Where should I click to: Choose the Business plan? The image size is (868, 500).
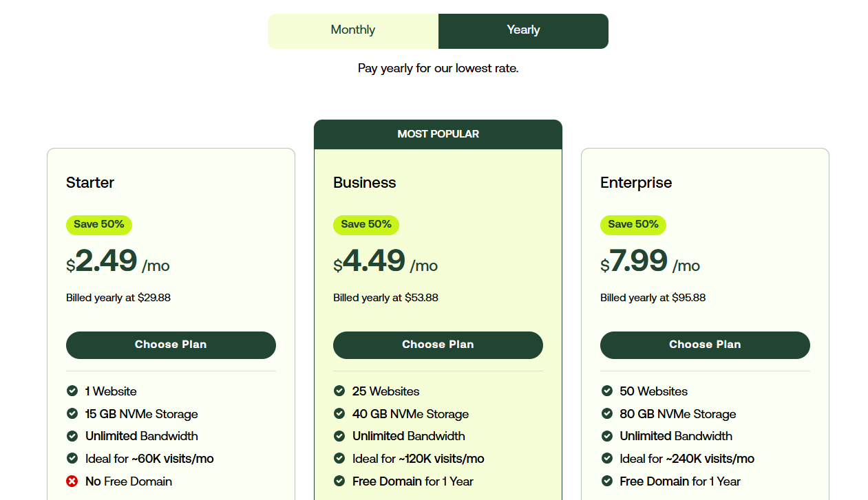438,345
